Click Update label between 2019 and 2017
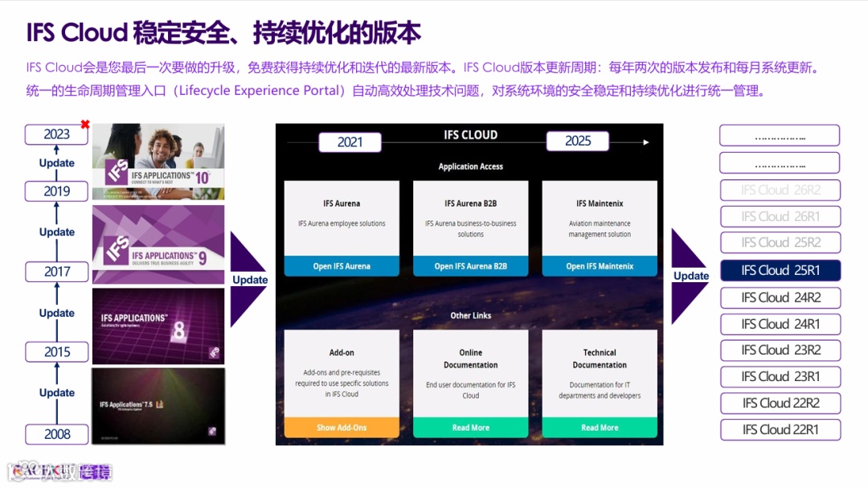 (56, 232)
